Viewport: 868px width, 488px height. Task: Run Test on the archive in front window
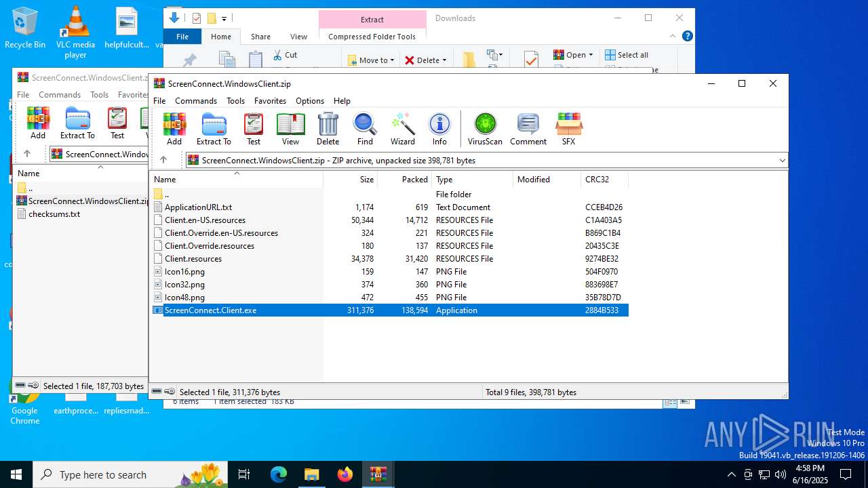254,129
